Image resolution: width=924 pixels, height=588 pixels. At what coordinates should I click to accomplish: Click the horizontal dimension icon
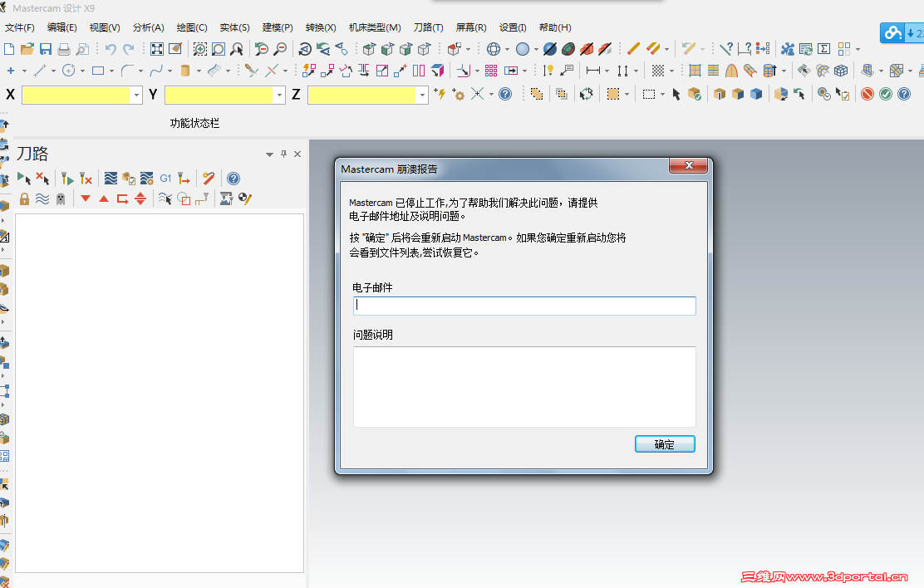point(592,71)
